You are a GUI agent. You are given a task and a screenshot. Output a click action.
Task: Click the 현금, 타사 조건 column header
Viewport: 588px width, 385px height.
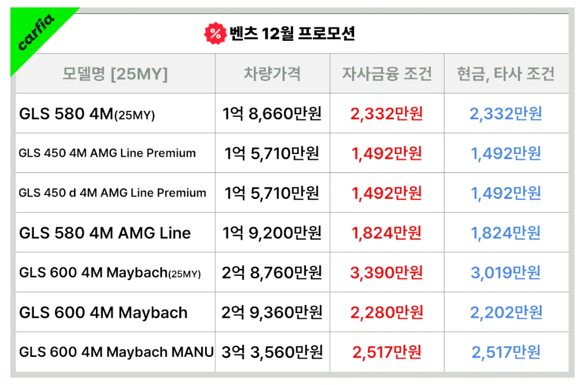[505, 74]
